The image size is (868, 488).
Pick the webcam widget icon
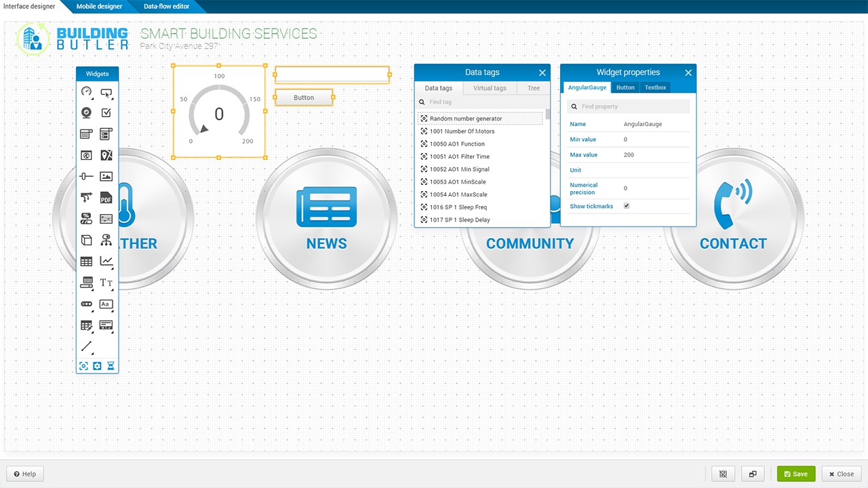tap(86, 113)
